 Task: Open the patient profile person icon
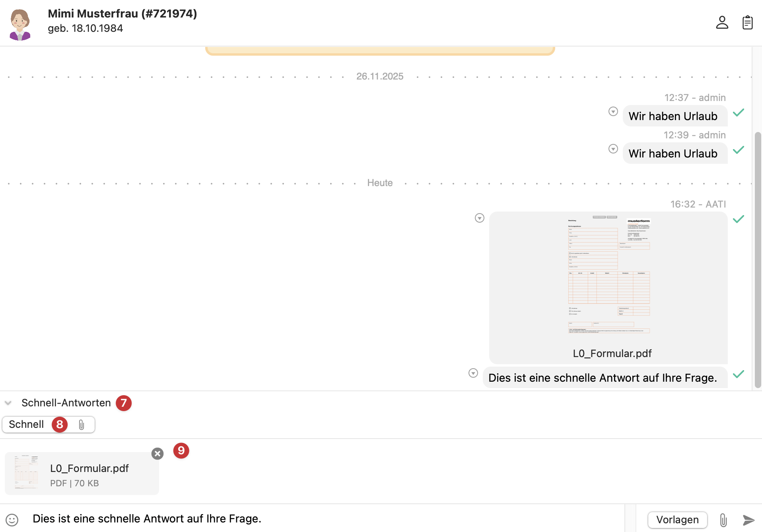[722, 23]
